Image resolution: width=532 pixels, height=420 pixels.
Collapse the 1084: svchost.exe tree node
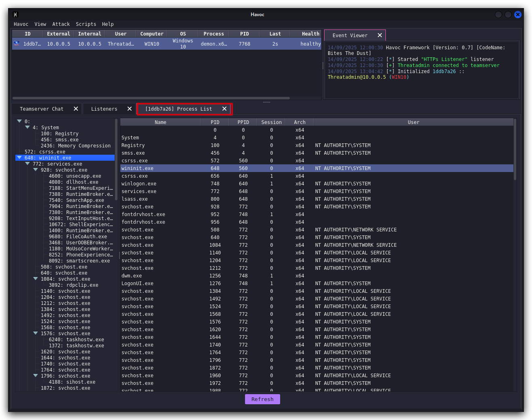(36, 279)
